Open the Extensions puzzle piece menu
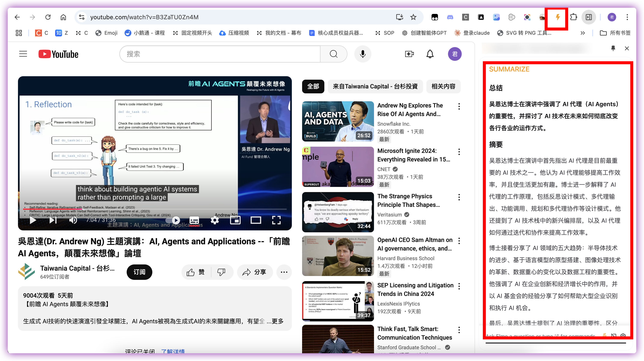Image resolution: width=644 pixels, height=361 pixels. tap(573, 17)
